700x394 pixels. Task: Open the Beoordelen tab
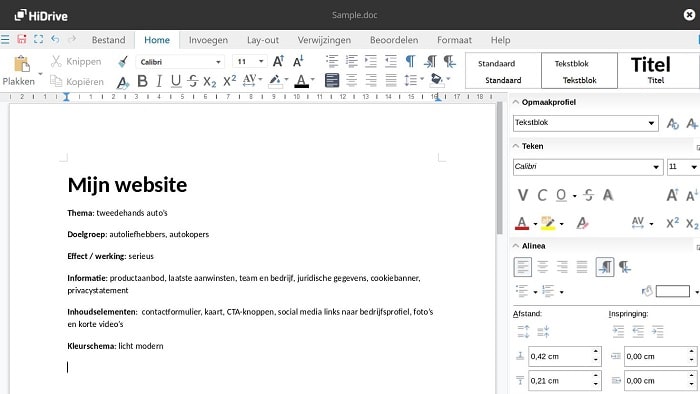click(x=394, y=40)
